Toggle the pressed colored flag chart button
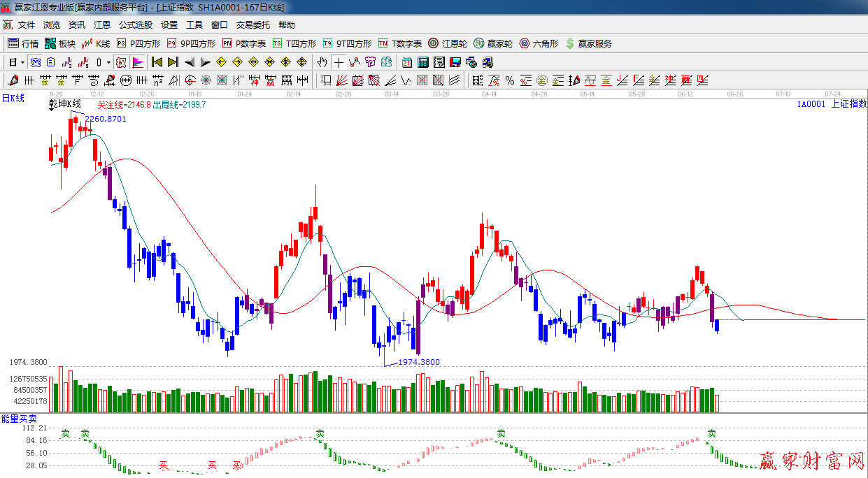This screenshot has height=478, width=868. (x=138, y=62)
